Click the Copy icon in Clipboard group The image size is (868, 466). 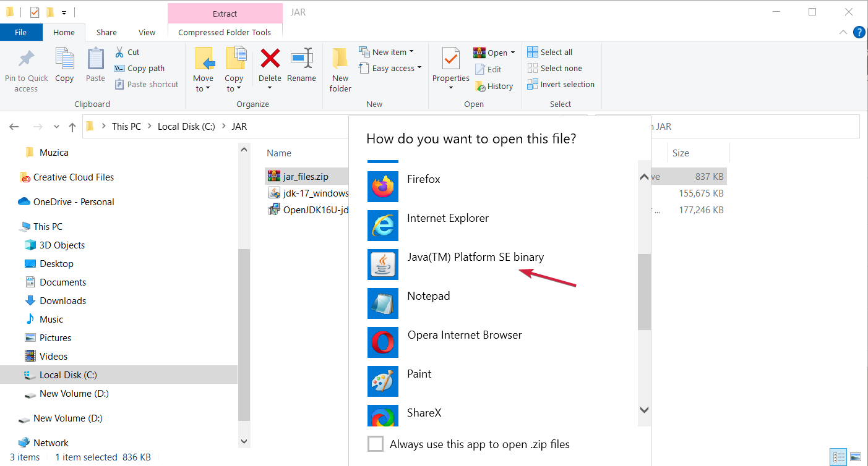[x=64, y=59]
